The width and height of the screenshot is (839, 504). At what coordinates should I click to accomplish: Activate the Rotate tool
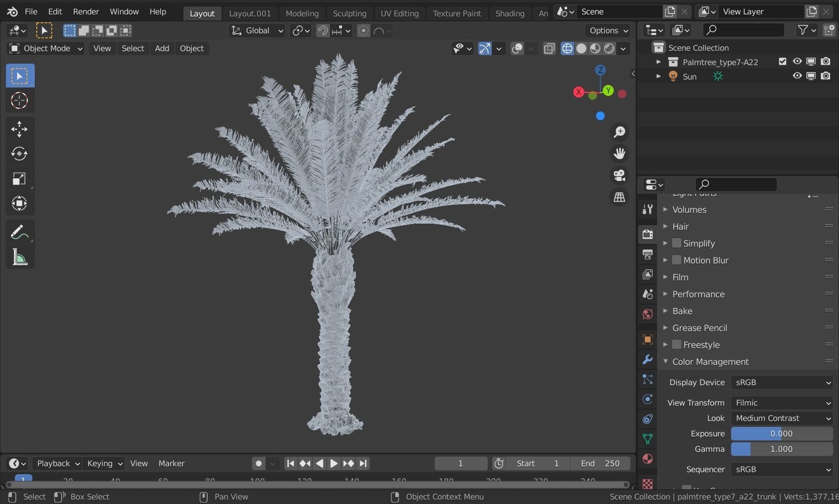19,154
